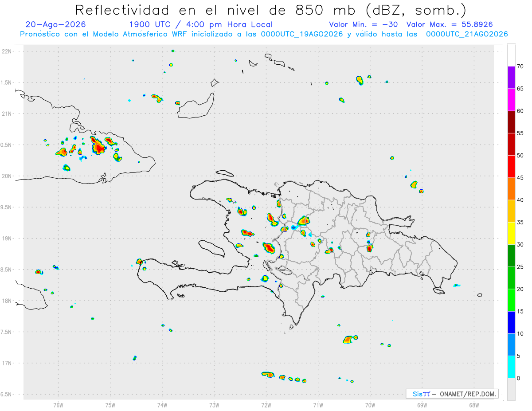Click the '68W' longitude axis label
The height and width of the screenshot is (411, 532).
[x=474, y=405]
